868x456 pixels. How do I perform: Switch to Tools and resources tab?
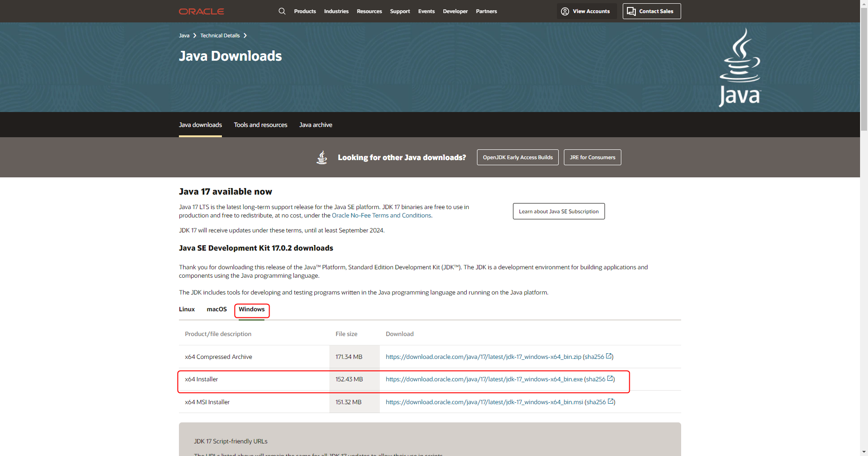[261, 125]
